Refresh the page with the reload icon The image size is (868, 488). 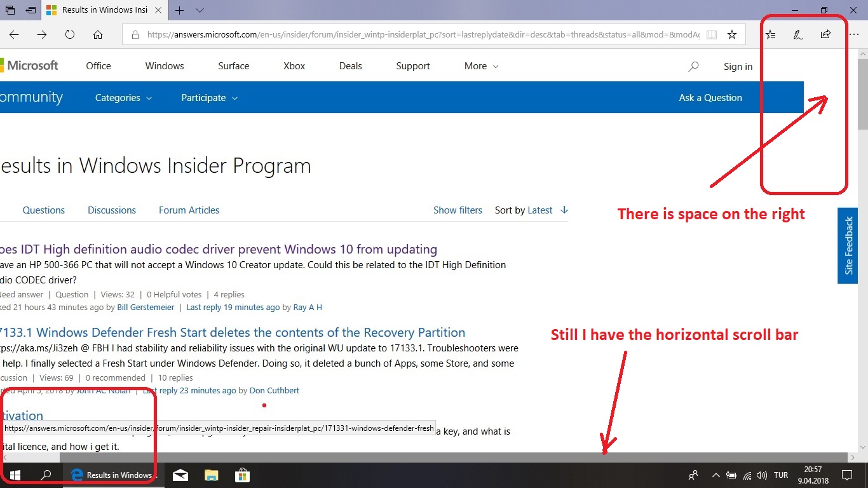tap(70, 35)
